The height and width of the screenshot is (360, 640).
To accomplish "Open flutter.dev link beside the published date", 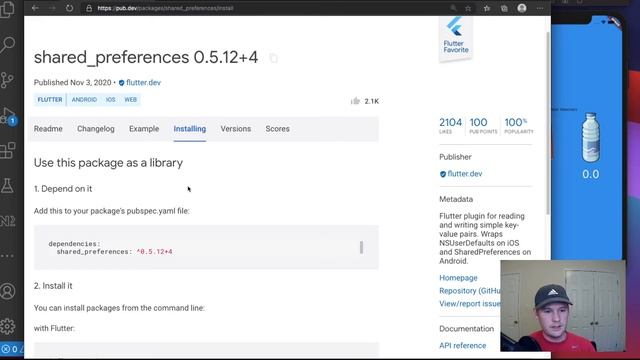I will 143,82.
